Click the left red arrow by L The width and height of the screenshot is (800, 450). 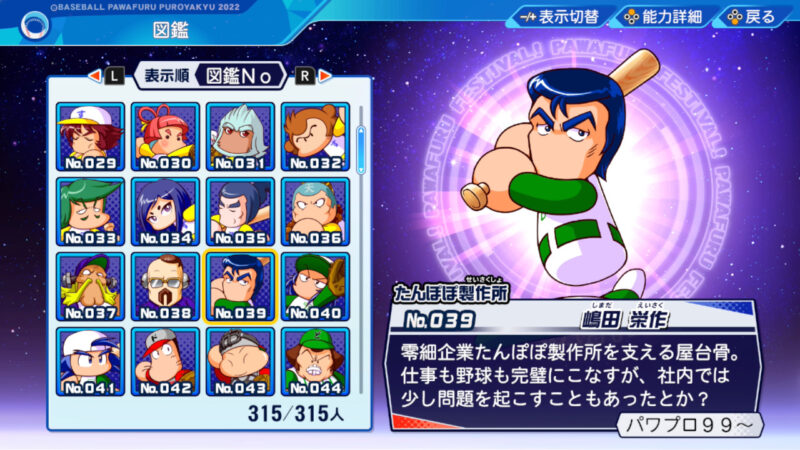pyautogui.click(x=94, y=76)
